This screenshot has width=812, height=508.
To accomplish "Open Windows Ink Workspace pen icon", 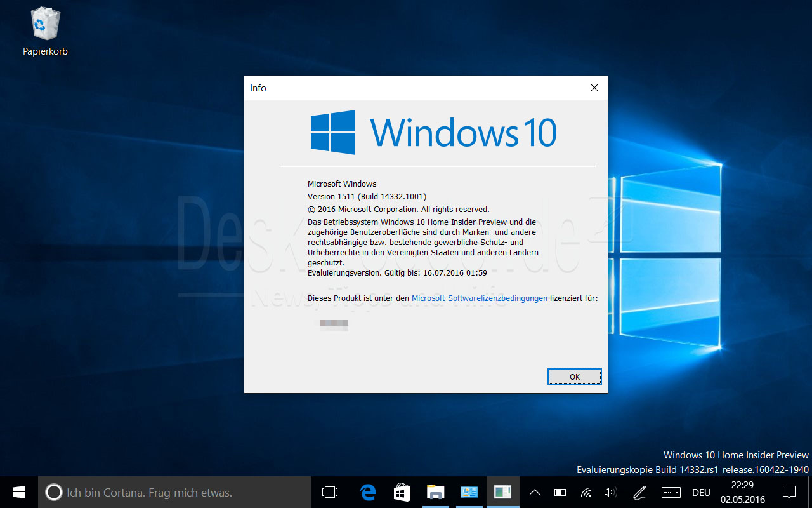I will 639,492.
